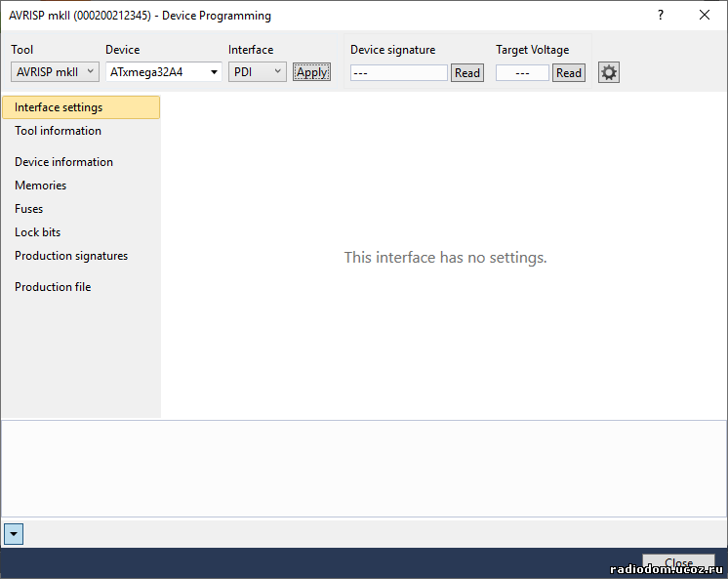
Task: Open the Tool dropdown showing AVRISP mkII
Action: [55, 72]
